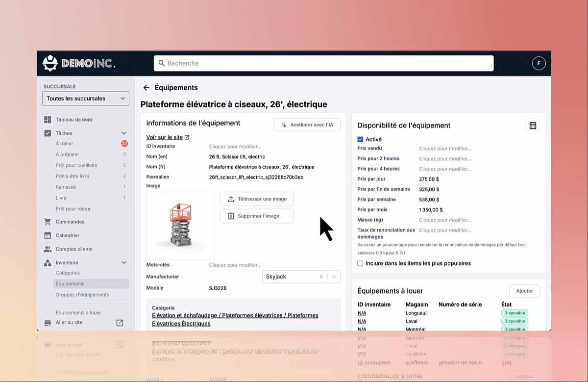The image size is (588, 382).
Task: Enable Inclure dans les items les plus populaires
Action: point(361,263)
